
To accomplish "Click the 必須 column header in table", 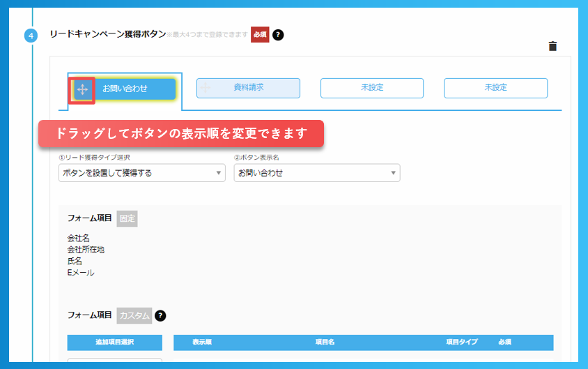I will 505,342.
